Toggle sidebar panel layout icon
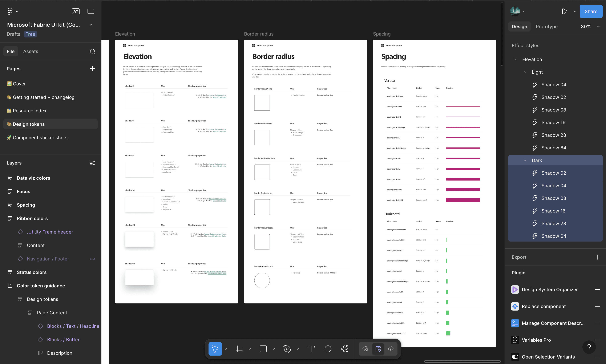606x364 pixels. (91, 11)
